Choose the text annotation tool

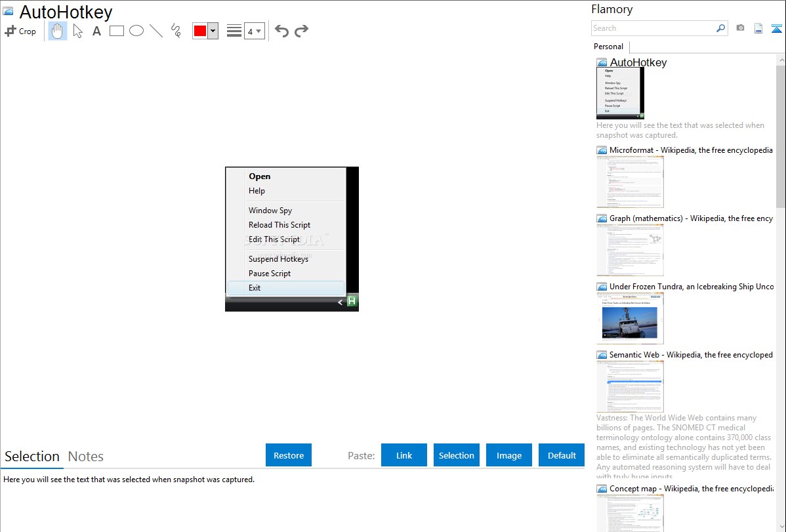[x=96, y=31]
